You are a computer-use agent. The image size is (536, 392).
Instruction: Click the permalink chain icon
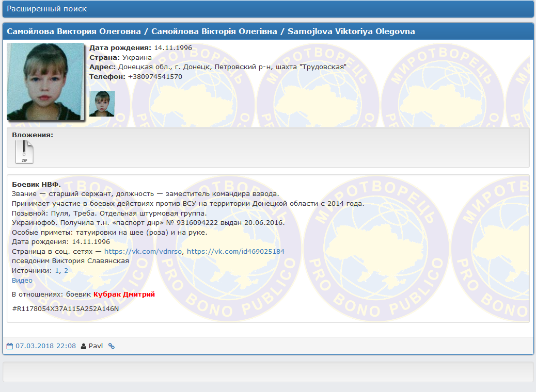coord(111,346)
